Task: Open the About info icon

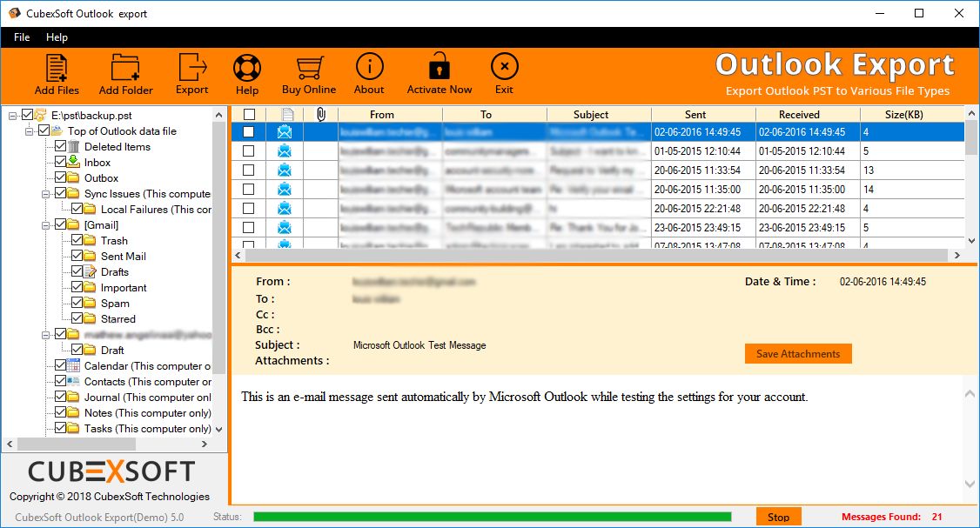Action: coord(369,67)
